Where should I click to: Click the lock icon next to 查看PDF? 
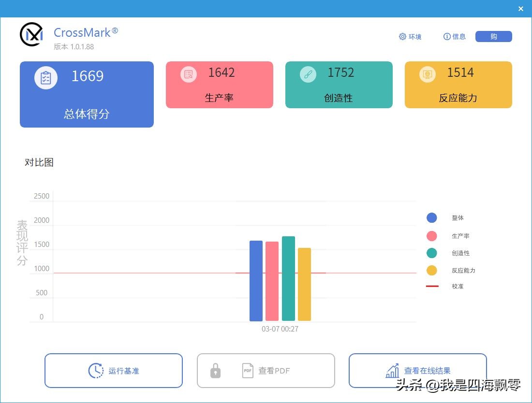(215, 371)
